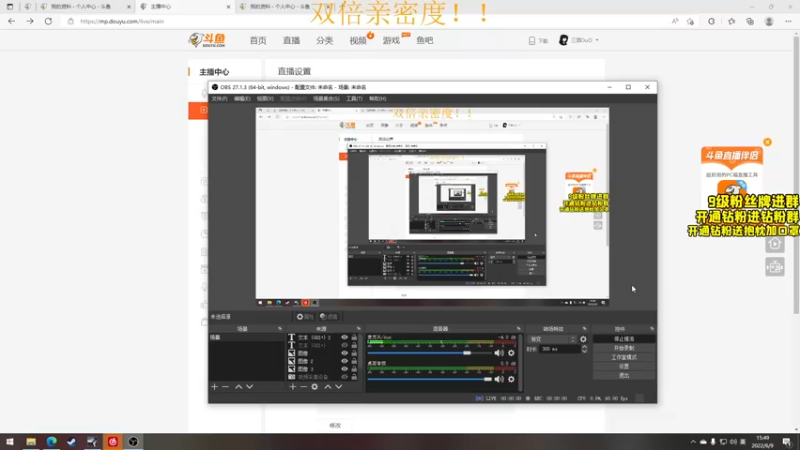Open 视图(V) menu in OBS
Screen dimensions: 800x450
[x=265, y=98]
